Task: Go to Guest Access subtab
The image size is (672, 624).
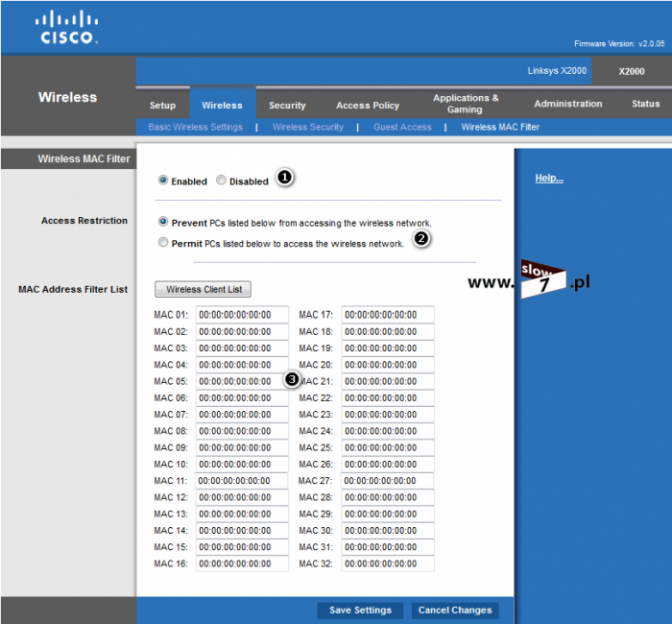Action: (402, 127)
